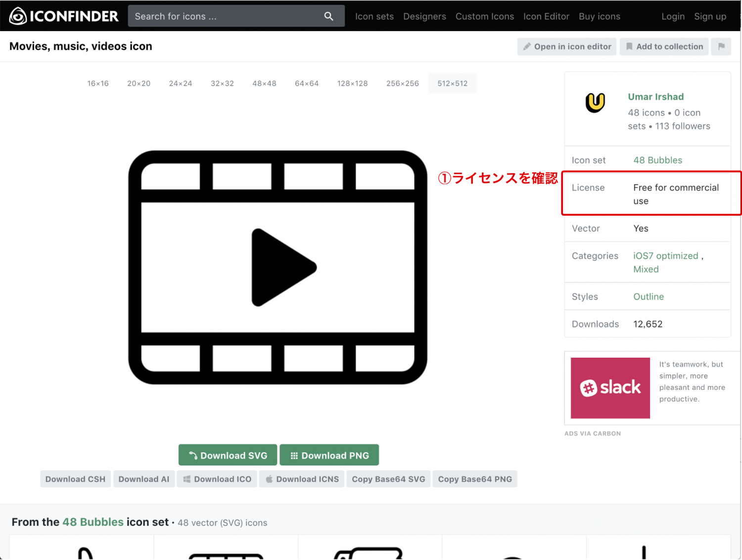
Task: Follow the Outline style link
Action: pyautogui.click(x=649, y=297)
